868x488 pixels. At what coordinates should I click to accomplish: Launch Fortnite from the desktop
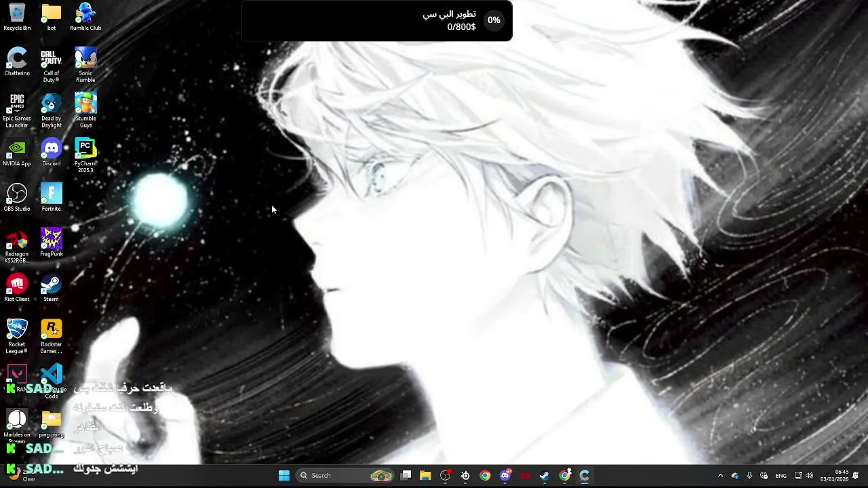[52, 198]
